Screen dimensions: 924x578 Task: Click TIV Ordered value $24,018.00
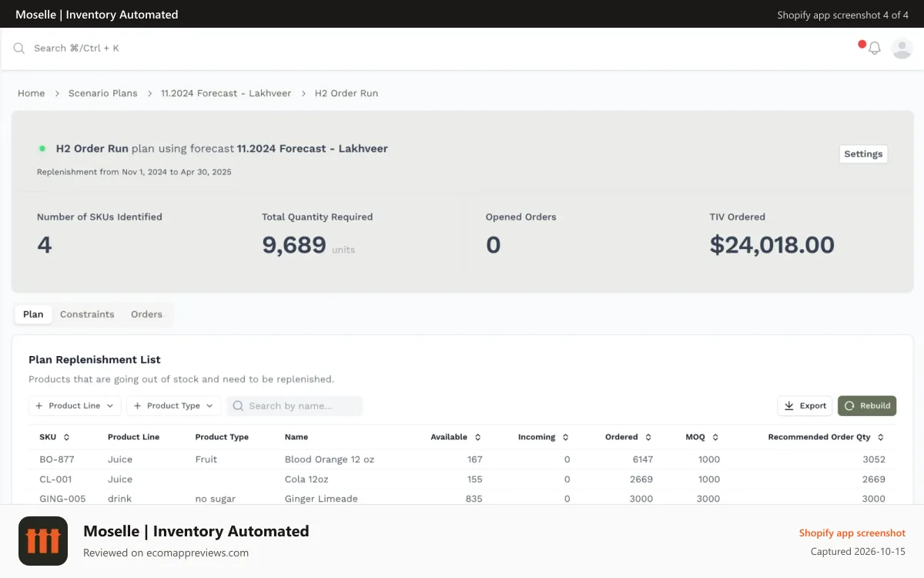[772, 245]
